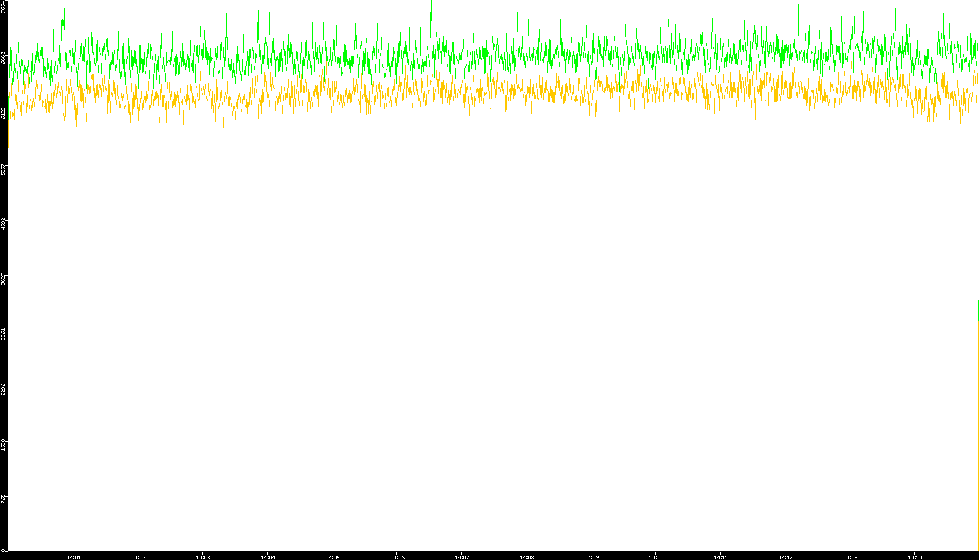Select the 14:12 time marker
This screenshot has width=979, height=560.
click(785, 557)
